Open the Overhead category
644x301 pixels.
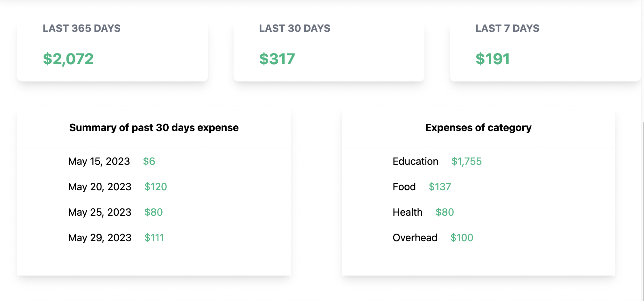(x=415, y=238)
